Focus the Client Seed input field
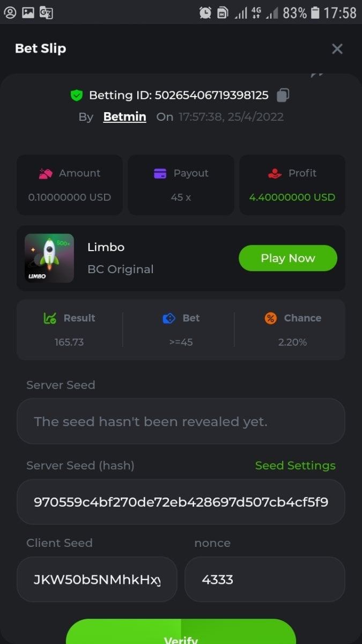The image size is (362, 644). tap(97, 579)
